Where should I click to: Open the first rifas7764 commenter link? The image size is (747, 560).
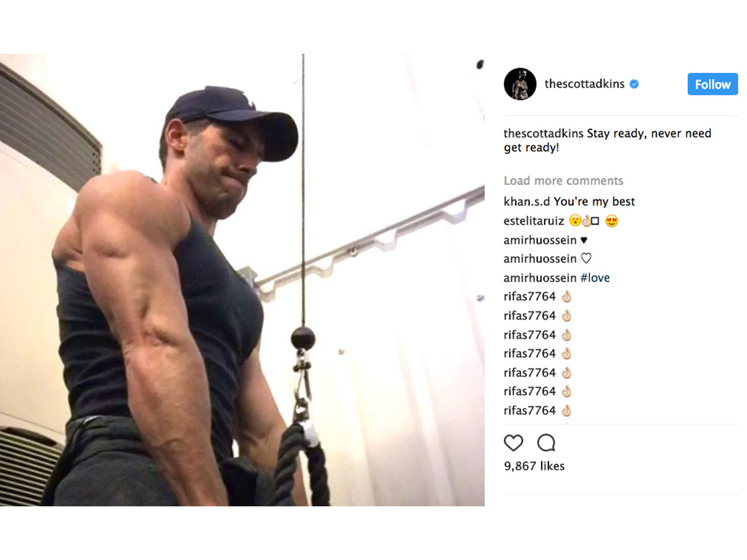(x=529, y=296)
